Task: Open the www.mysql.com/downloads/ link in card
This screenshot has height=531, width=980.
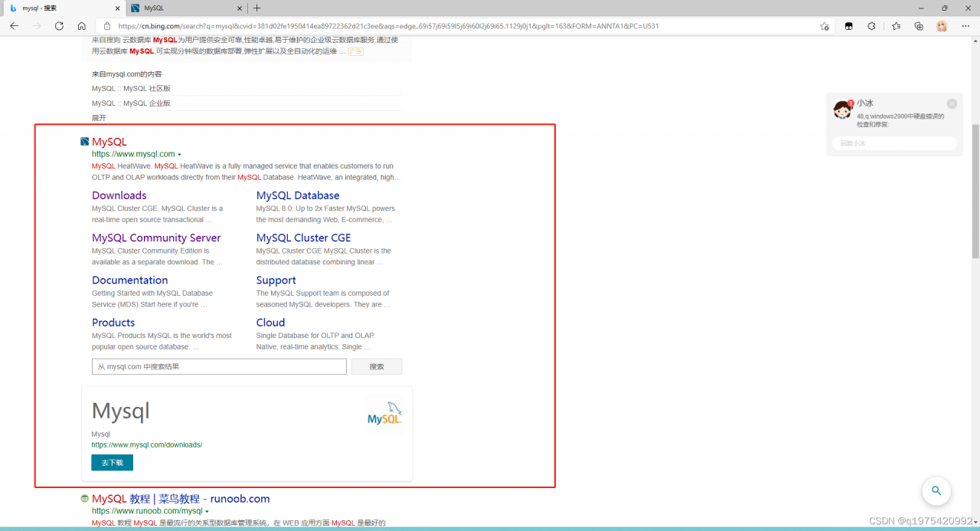Action: (x=147, y=444)
